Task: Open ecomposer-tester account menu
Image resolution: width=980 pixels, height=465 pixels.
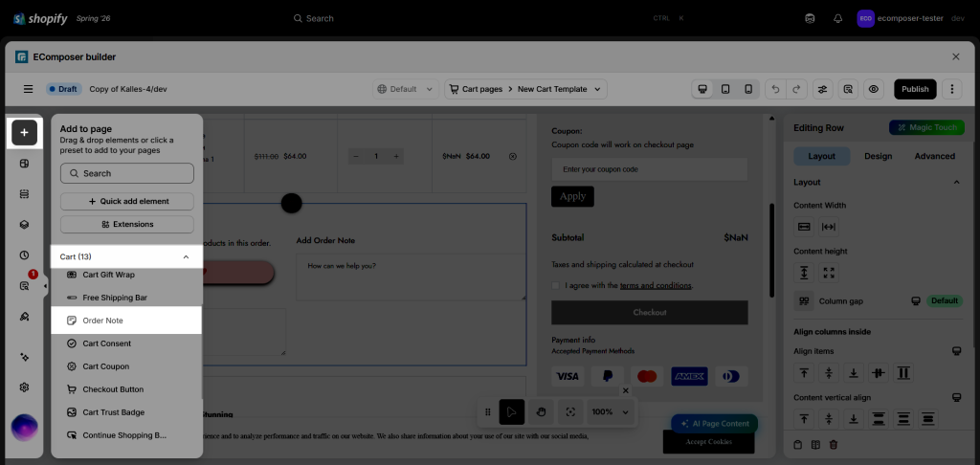Action: 911,18
